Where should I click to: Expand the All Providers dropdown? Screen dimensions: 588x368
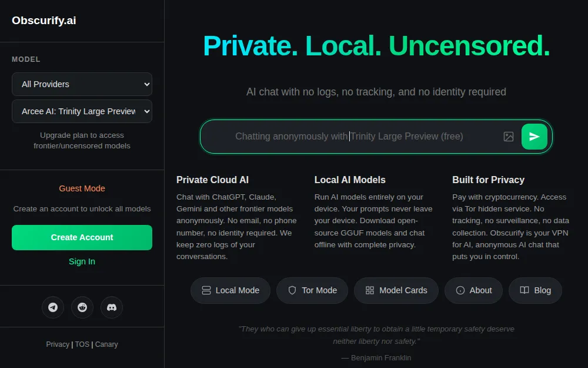[82, 84]
